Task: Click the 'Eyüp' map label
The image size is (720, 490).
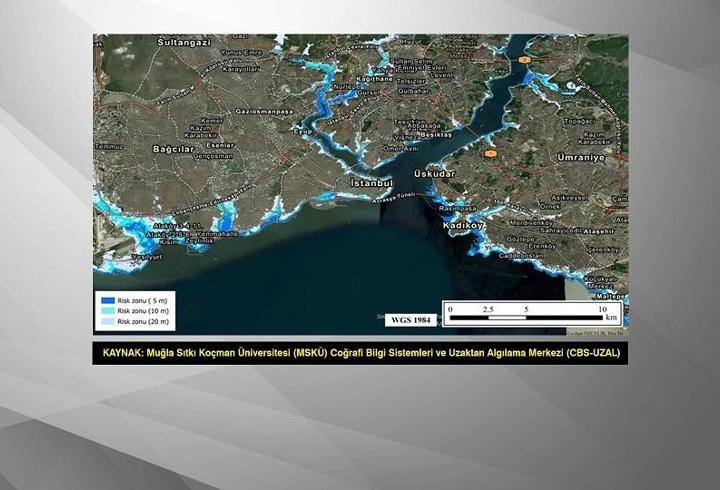Action: click(303, 131)
